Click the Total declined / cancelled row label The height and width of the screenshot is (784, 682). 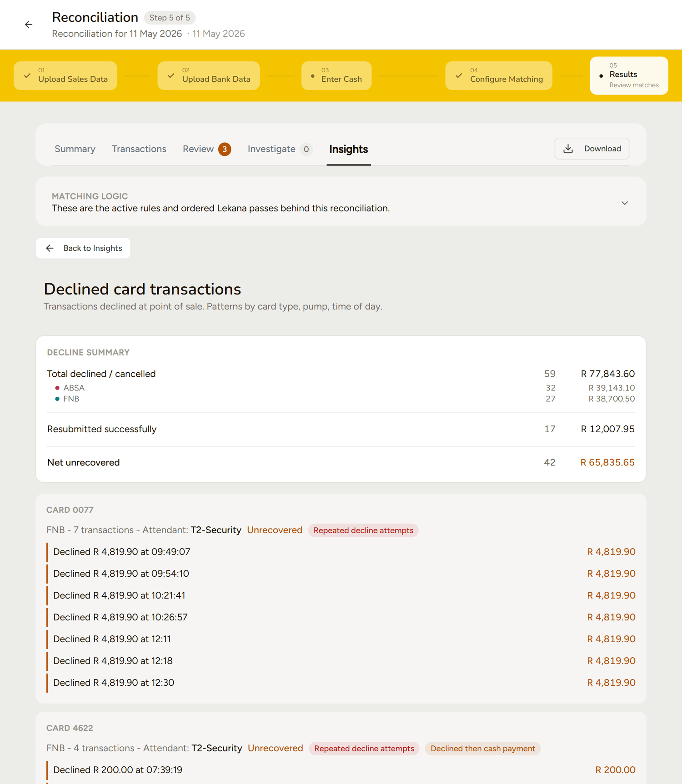pos(101,374)
